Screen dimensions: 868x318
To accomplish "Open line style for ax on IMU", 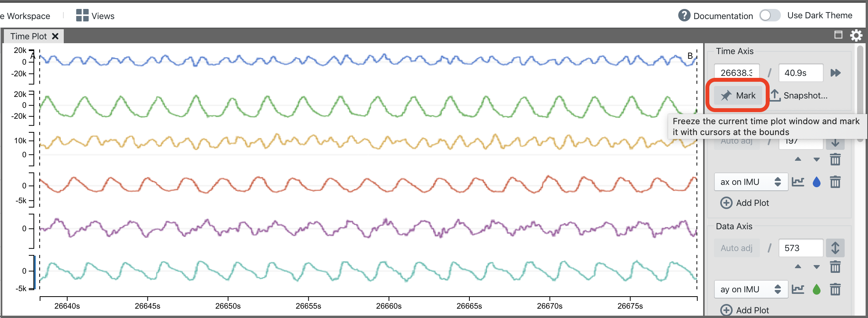I will coord(798,182).
